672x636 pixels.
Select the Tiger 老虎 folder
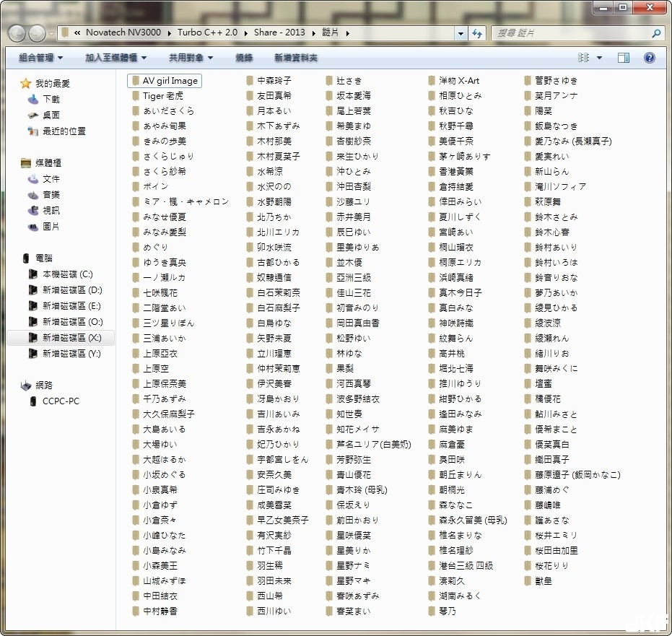157,95
